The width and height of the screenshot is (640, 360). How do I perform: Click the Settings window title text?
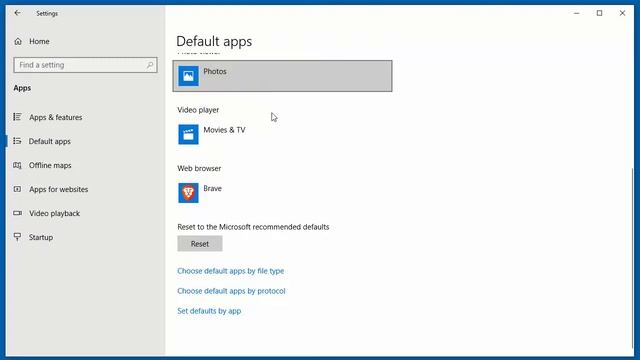[x=47, y=13]
